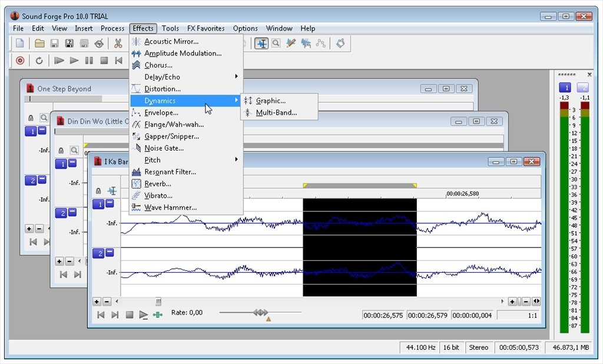Click the Save As toolbar icon
Image resolution: width=603 pixels, height=364 pixels.
click(x=69, y=43)
